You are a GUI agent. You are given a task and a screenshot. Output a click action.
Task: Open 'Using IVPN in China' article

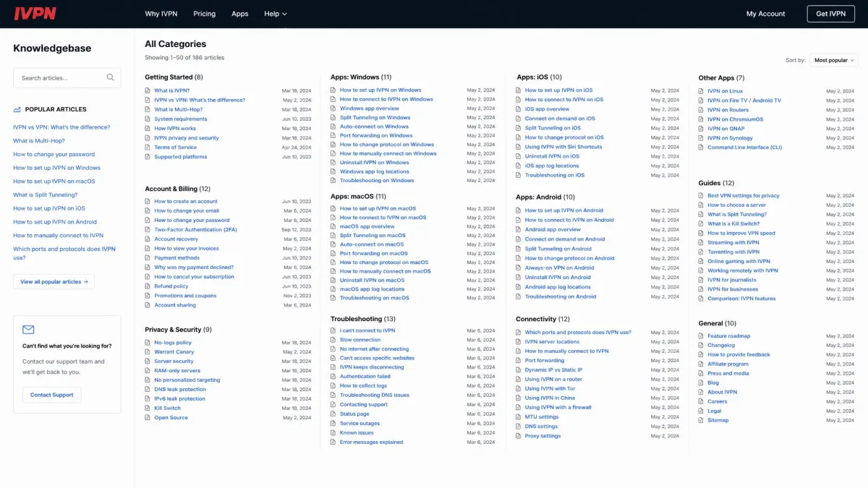[550, 398]
